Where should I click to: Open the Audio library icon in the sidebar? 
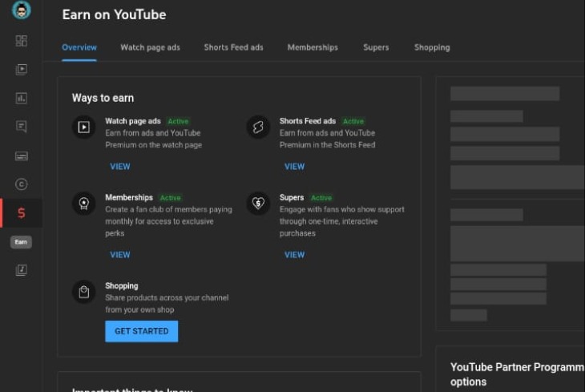point(22,270)
